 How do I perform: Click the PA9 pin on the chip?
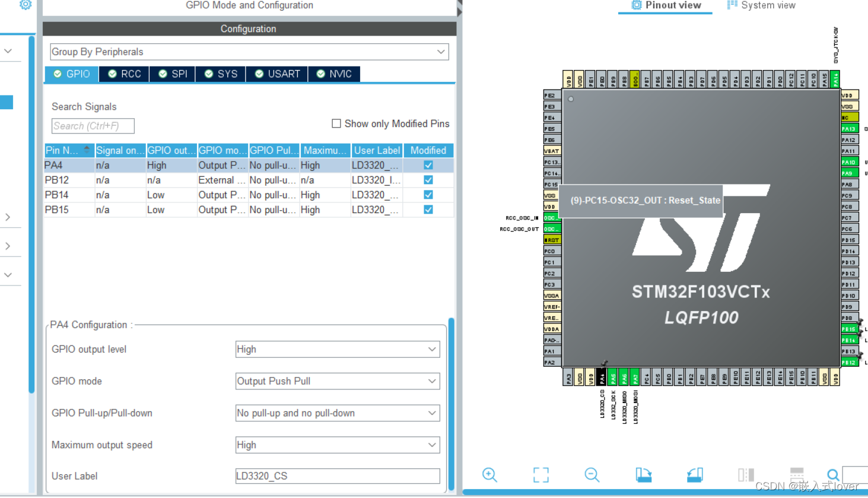[x=850, y=173]
